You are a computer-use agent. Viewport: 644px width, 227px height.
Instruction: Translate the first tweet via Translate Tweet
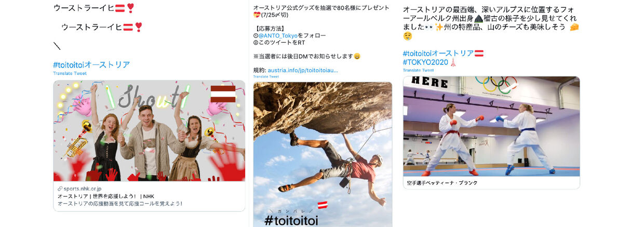(x=70, y=73)
